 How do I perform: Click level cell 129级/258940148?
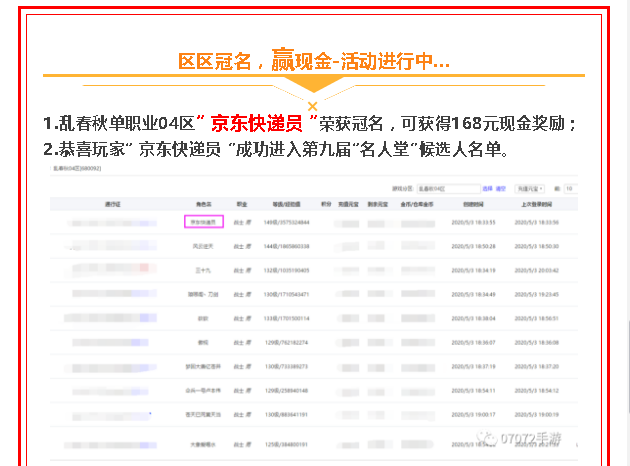pos(286,390)
